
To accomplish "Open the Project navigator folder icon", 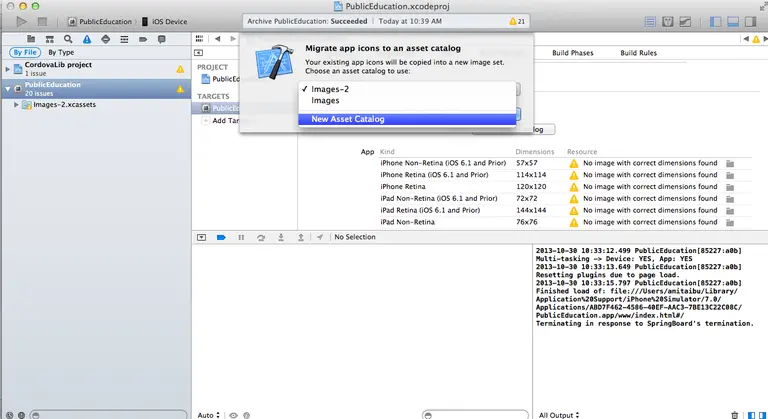I will (x=31, y=39).
